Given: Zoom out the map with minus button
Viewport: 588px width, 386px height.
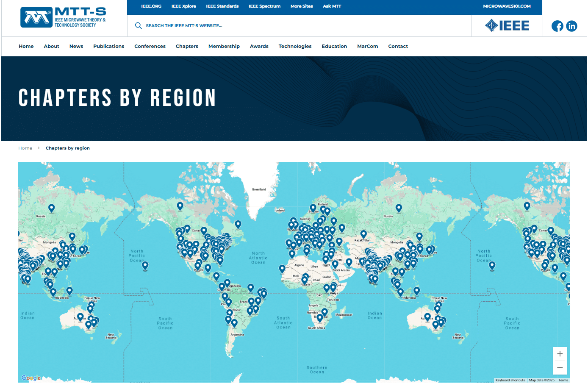Looking at the screenshot, I should point(560,368).
